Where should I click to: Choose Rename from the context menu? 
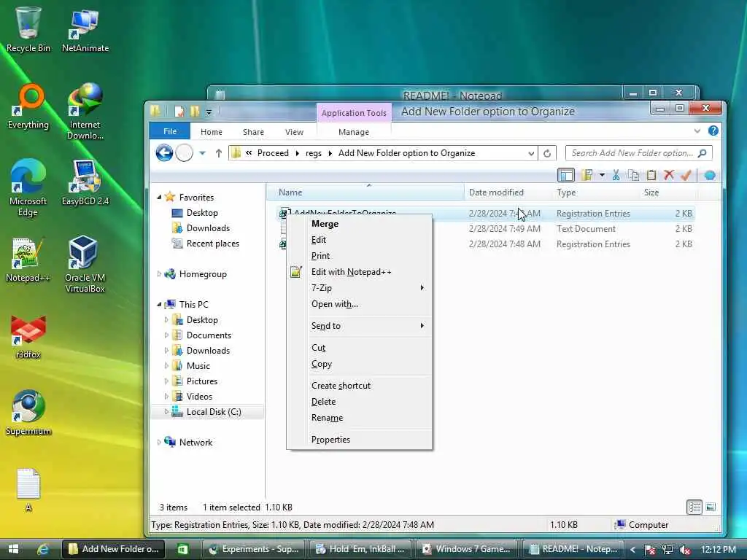click(x=359, y=418)
